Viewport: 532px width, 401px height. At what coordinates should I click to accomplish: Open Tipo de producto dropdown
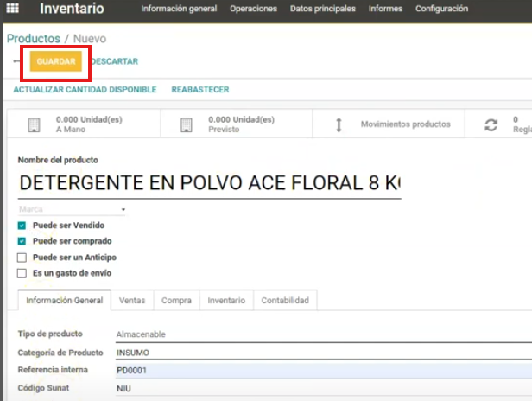[x=324, y=334]
